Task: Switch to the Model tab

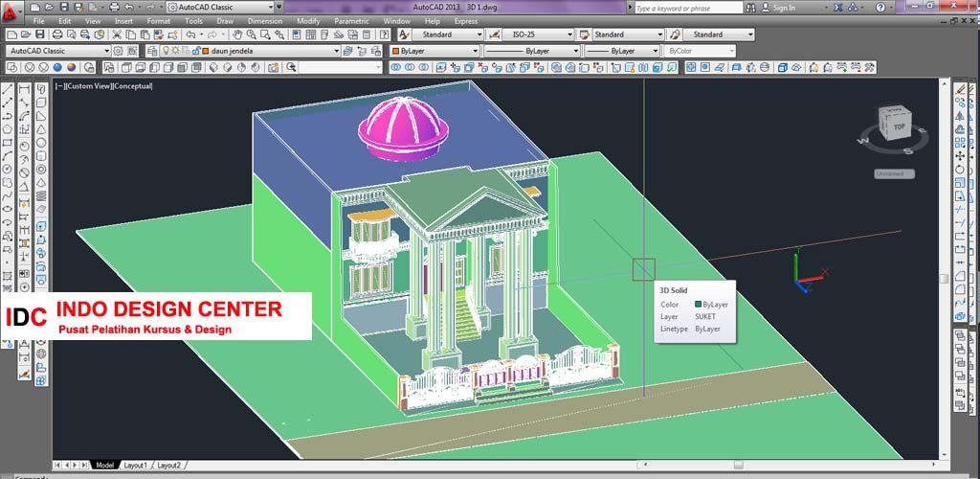Action: click(x=105, y=466)
